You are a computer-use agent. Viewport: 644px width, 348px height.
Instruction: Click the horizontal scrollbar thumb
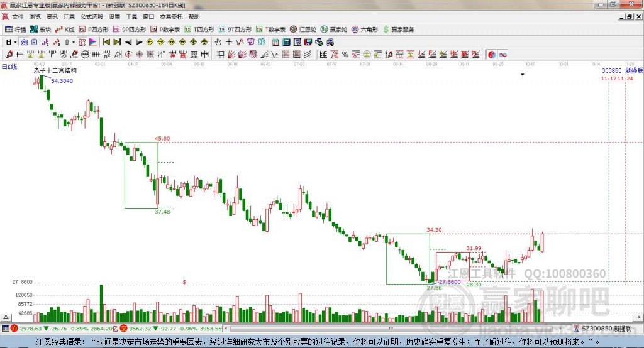pos(391,329)
